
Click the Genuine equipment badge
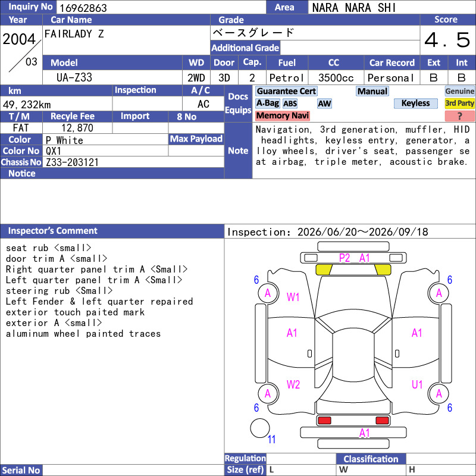(459, 91)
